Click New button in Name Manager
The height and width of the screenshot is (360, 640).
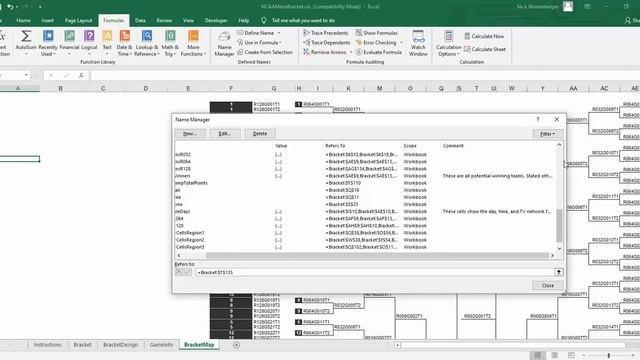pyautogui.click(x=190, y=134)
